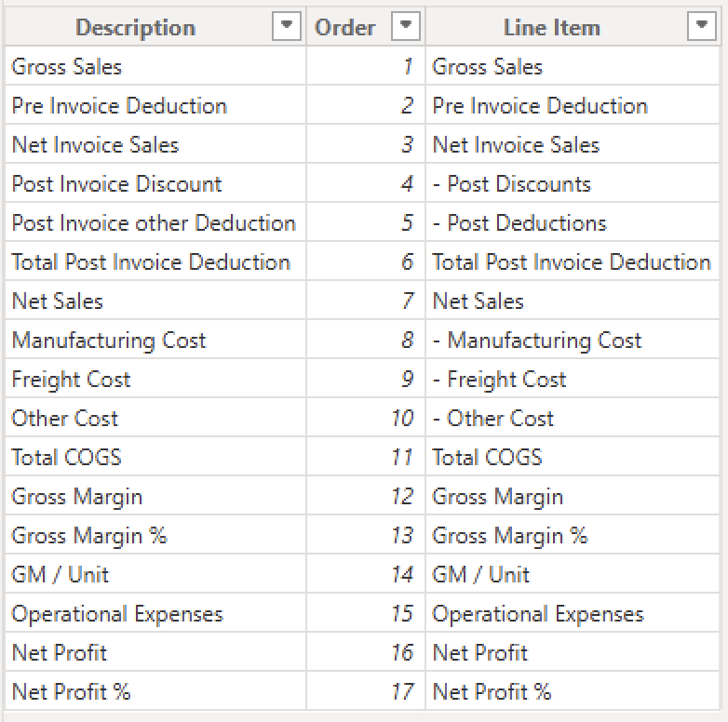The height and width of the screenshot is (722, 728).
Task: Open the Description column filter dropdown
Action: click(287, 26)
